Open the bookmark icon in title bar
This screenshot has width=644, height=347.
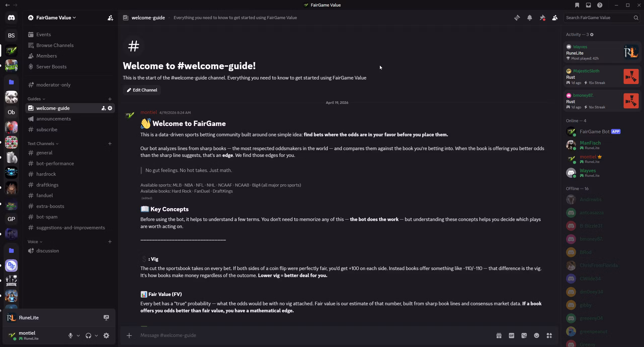pyautogui.click(x=577, y=5)
